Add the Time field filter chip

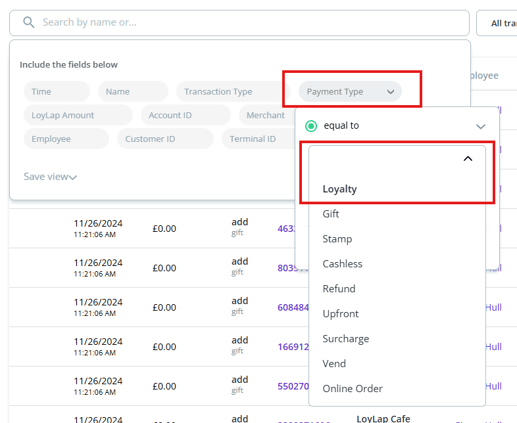pos(57,92)
